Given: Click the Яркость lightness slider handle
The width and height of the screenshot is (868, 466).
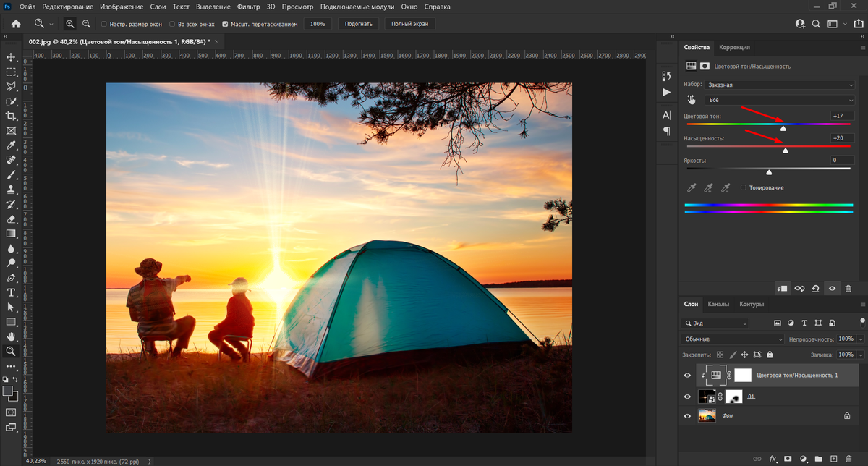Looking at the screenshot, I should 769,173.
